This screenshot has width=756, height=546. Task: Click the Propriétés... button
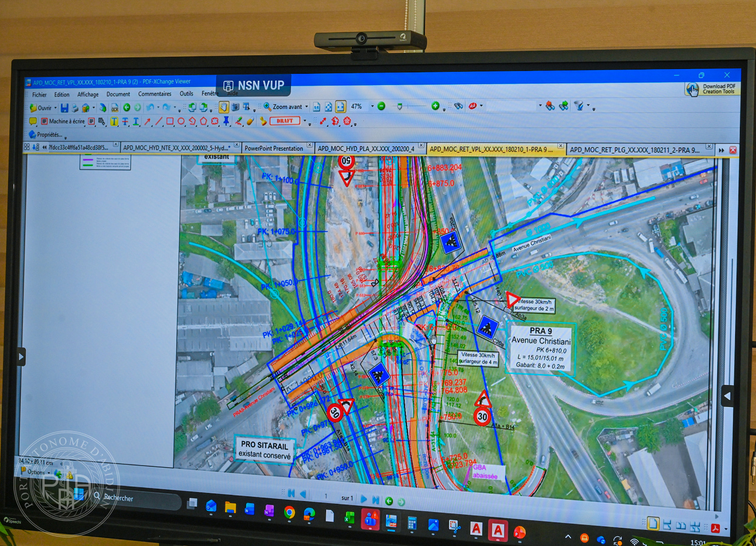[49, 135]
